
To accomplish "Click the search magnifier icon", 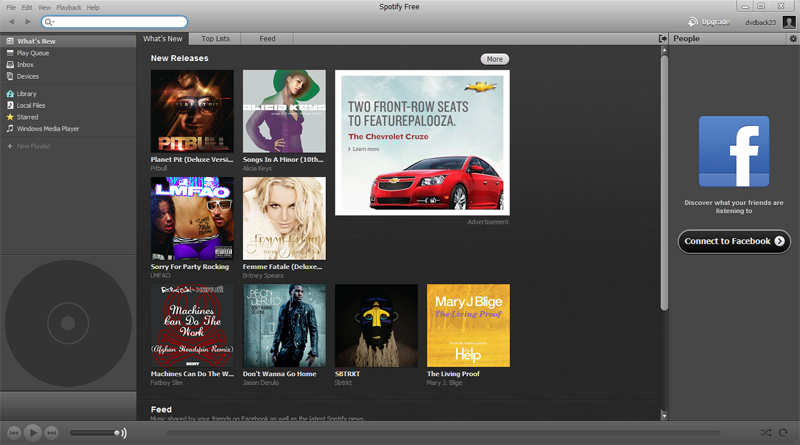I will point(48,22).
